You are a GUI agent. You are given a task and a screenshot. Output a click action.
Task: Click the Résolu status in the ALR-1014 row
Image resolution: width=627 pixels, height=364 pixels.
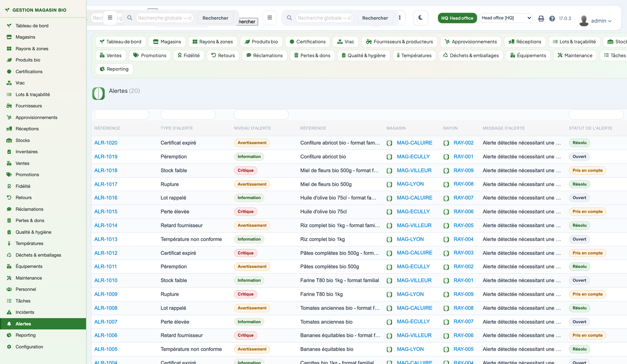click(x=579, y=225)
